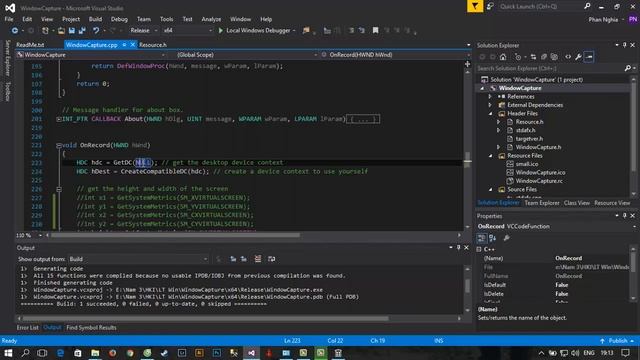Close the WindowCapture.cpp tab
Image resolution: width=640 pixels, height=360 pixels.
click(133, 45)
